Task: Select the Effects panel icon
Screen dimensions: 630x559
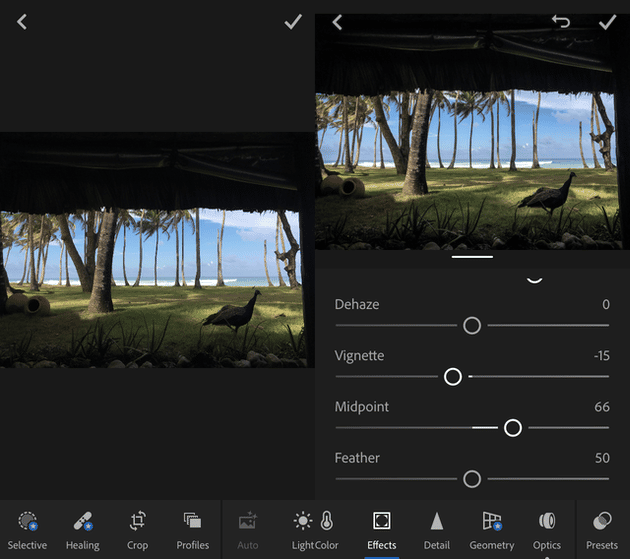Action: pos(382,521)
